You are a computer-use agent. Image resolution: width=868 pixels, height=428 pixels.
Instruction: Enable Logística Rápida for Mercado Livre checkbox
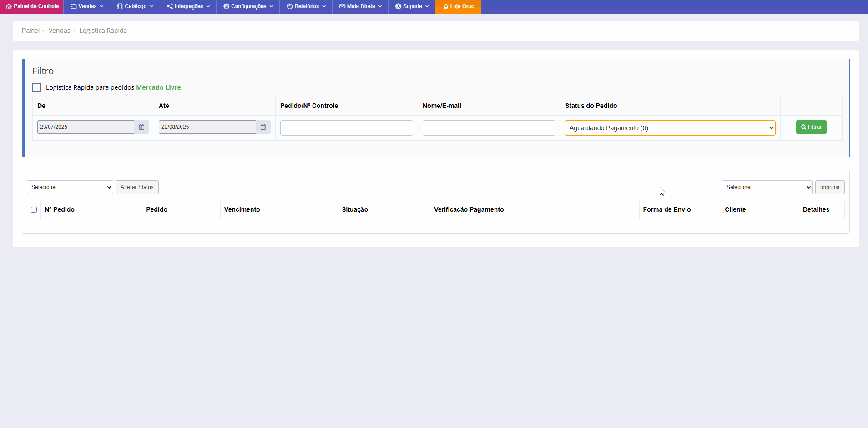click(37, 87)
